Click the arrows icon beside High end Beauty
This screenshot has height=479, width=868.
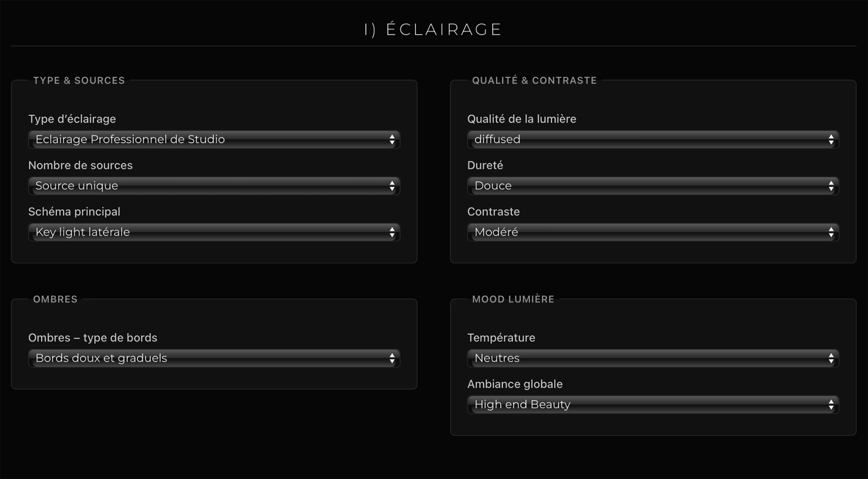pyautogui.click(x=831, y=405)
